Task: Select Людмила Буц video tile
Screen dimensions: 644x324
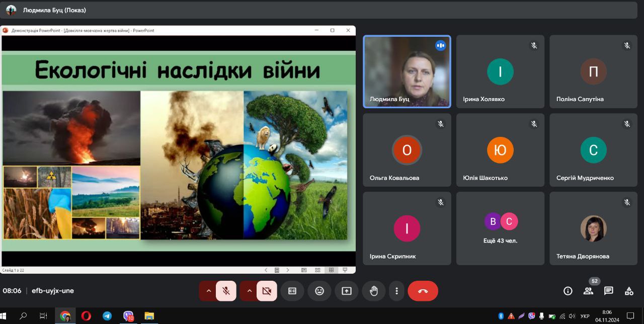Action: point(407,71)
